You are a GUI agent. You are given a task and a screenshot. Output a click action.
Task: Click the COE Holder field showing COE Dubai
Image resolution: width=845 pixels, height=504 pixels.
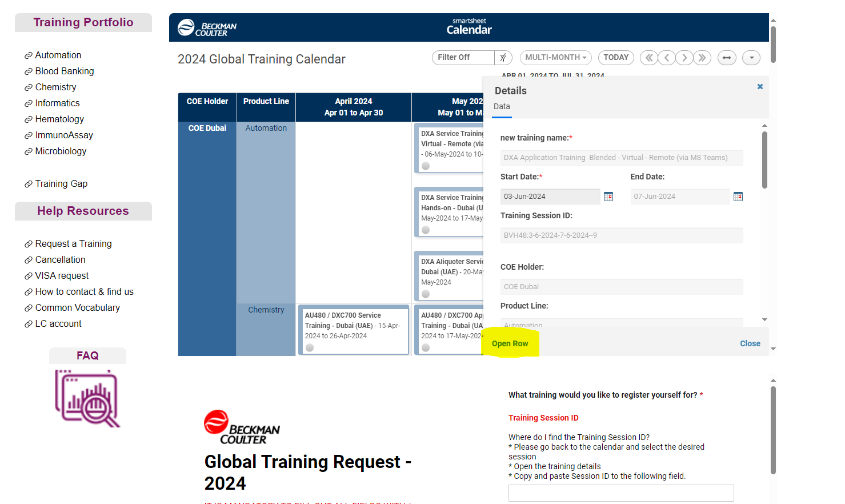pos(622,287)
